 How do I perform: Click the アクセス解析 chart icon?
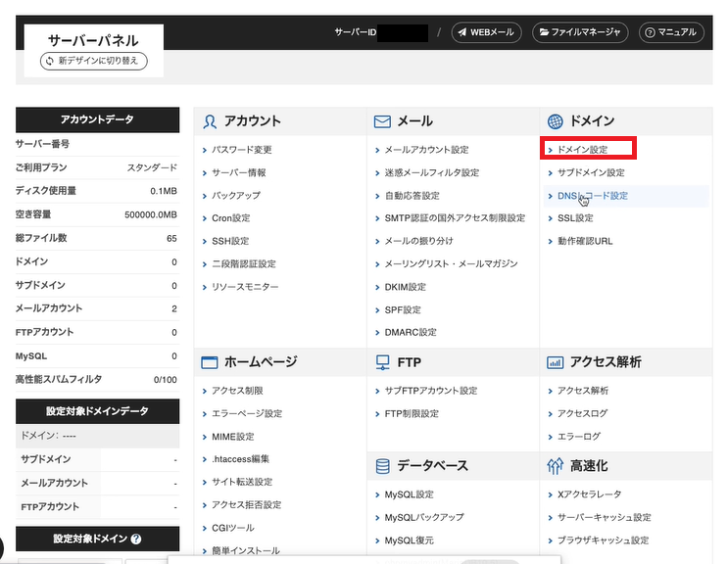tap(556, 362)
